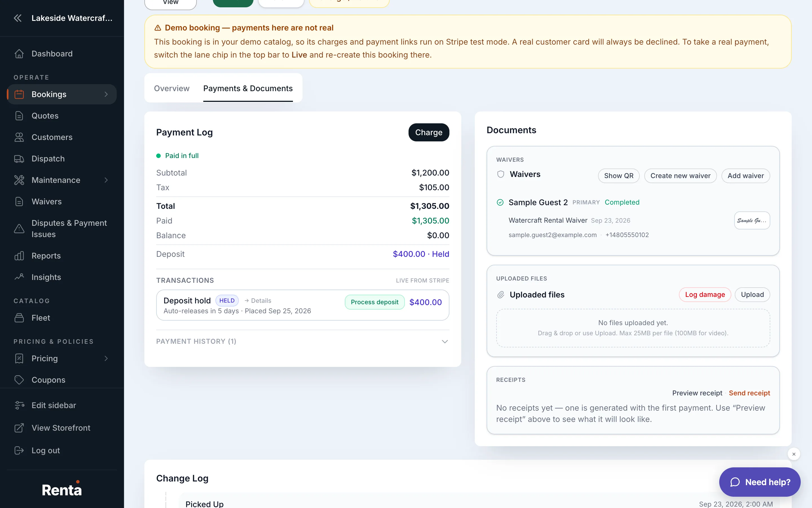Viewport: 812px width, 508px height.
Task: Click Add waiver button
Action: pos(745,176)
